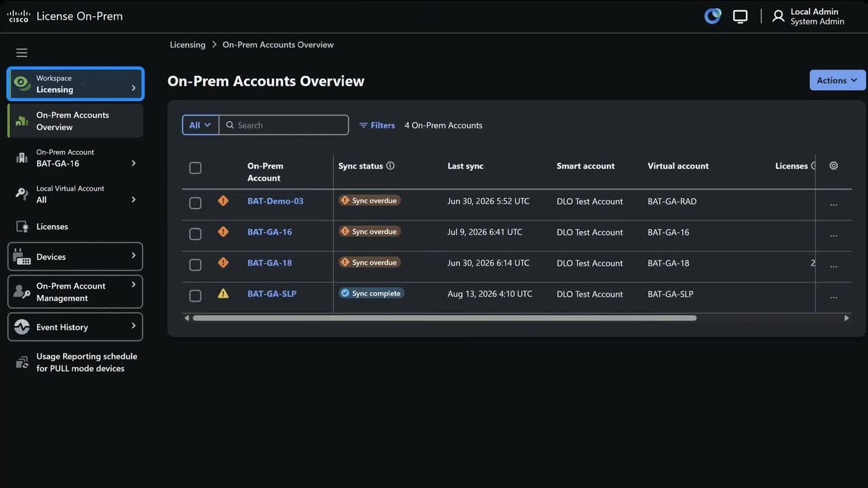Check the BAT-Demo-03 row checkbox
Screen dimensions: 868x488
coord(195,203)
